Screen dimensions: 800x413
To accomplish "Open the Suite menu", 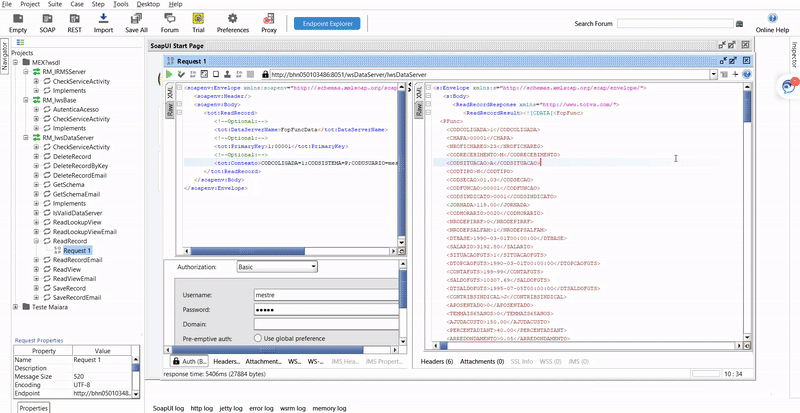I will click(55, 4).
